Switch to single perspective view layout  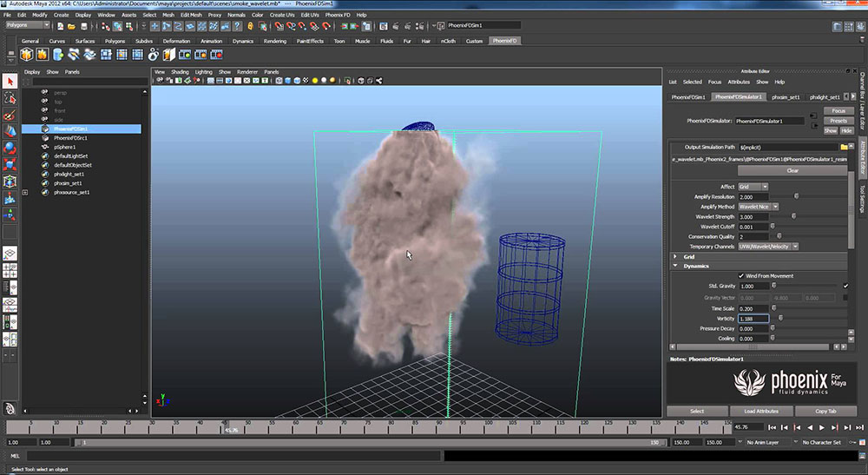pyautogui.click(x=10, y=254)
